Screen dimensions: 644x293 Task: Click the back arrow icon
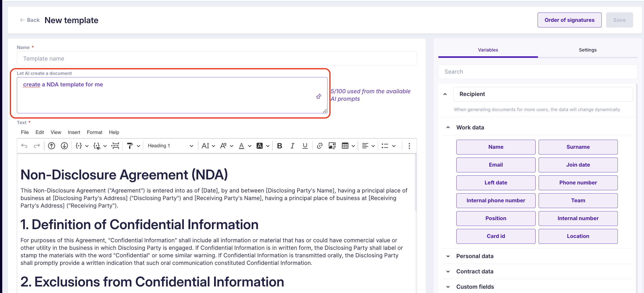22,20
